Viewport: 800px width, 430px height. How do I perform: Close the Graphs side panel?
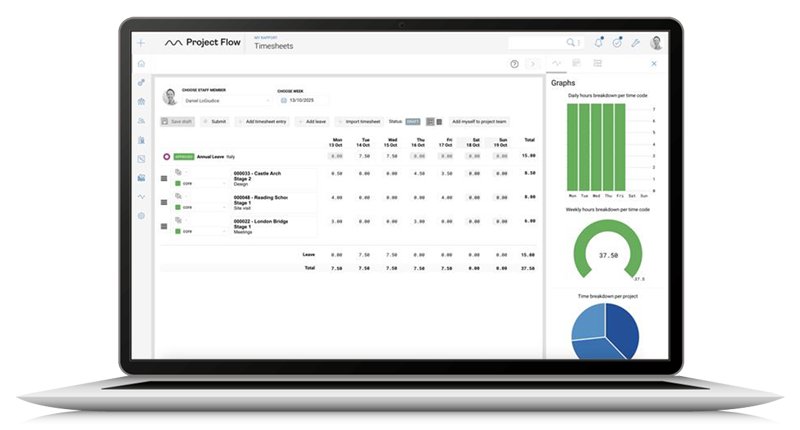point(654,63)
